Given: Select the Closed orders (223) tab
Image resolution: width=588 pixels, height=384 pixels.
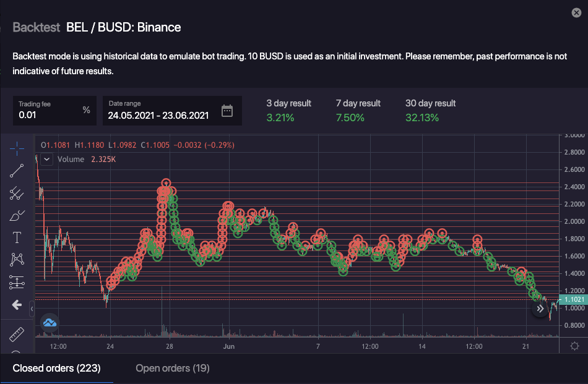Looking at the screenshot, I should click(57, 369).
